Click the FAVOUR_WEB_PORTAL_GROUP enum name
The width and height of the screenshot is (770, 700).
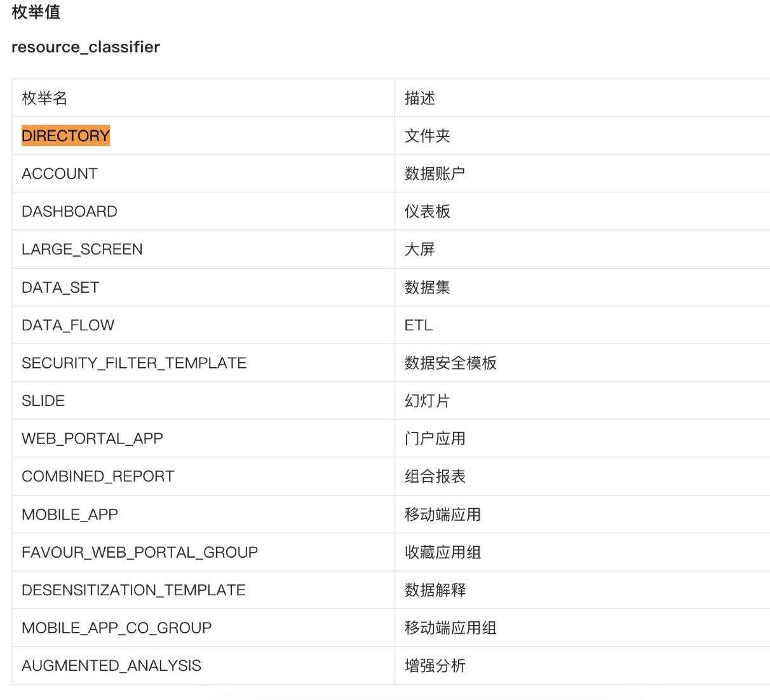[140, 553]
